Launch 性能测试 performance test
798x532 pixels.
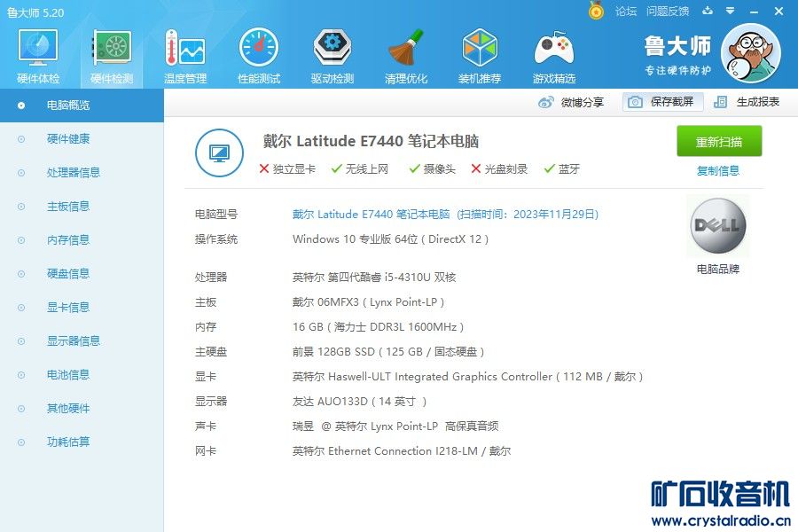(259, 57)
